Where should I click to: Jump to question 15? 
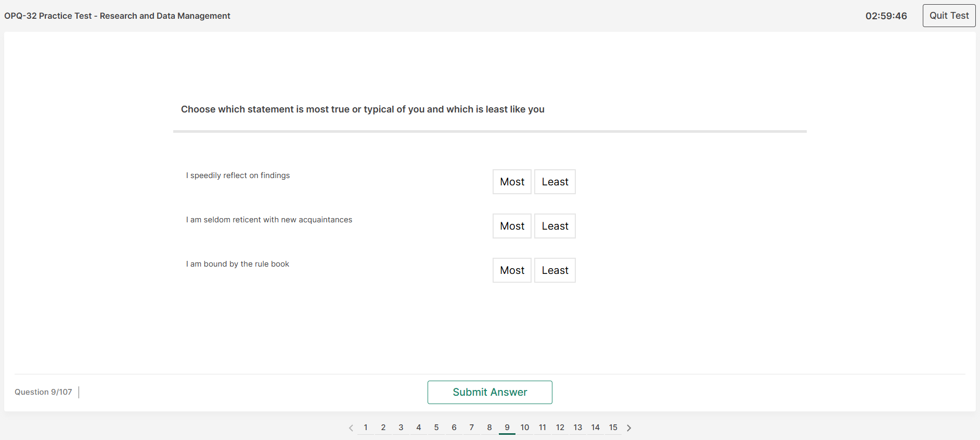613,428
